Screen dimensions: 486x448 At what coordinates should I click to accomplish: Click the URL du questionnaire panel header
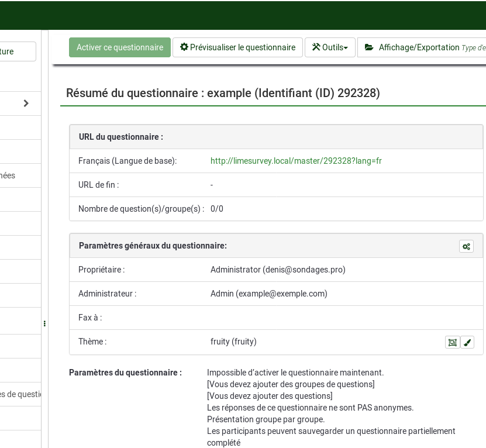coord(121,137)
